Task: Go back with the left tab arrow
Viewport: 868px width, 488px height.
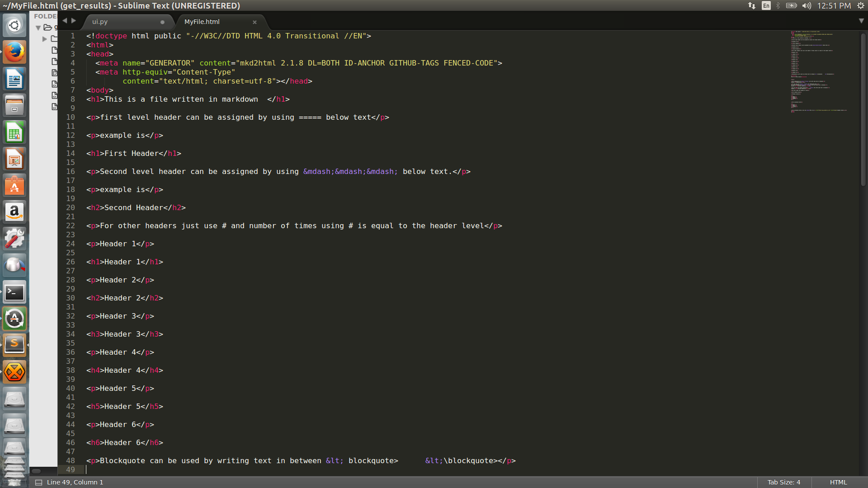Action: (65, 21)
